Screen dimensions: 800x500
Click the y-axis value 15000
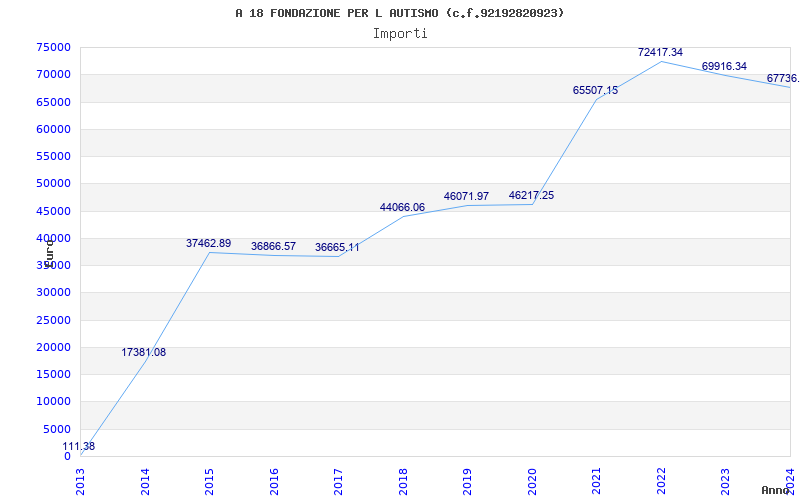pyautogui.click(x=54, y=374)
